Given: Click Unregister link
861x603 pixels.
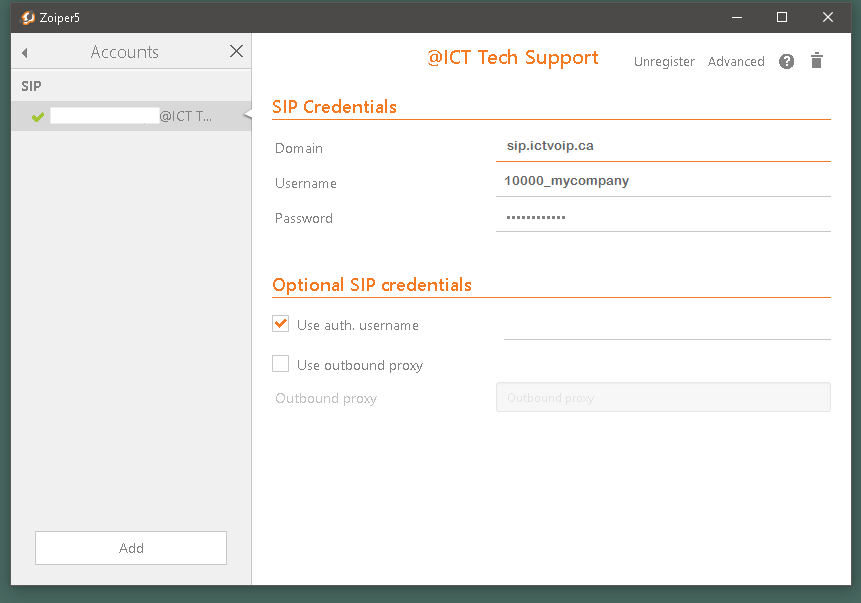Looking at the screenshot, I should coord(664,62).
